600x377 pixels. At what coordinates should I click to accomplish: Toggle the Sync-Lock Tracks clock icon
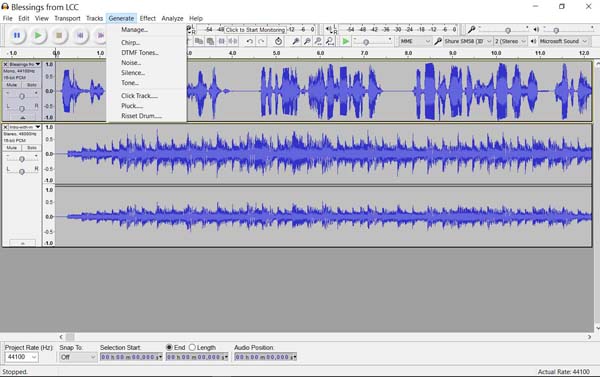[x=279, y=41]
